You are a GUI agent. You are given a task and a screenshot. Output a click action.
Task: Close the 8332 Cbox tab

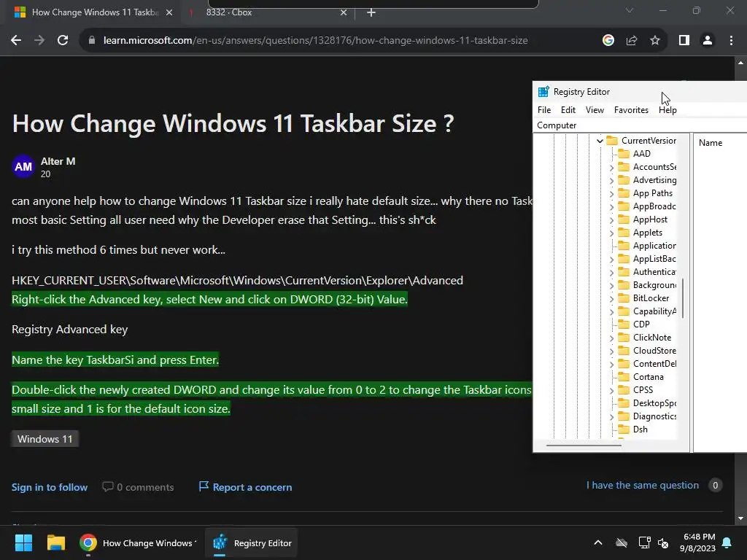click(344, 12)
